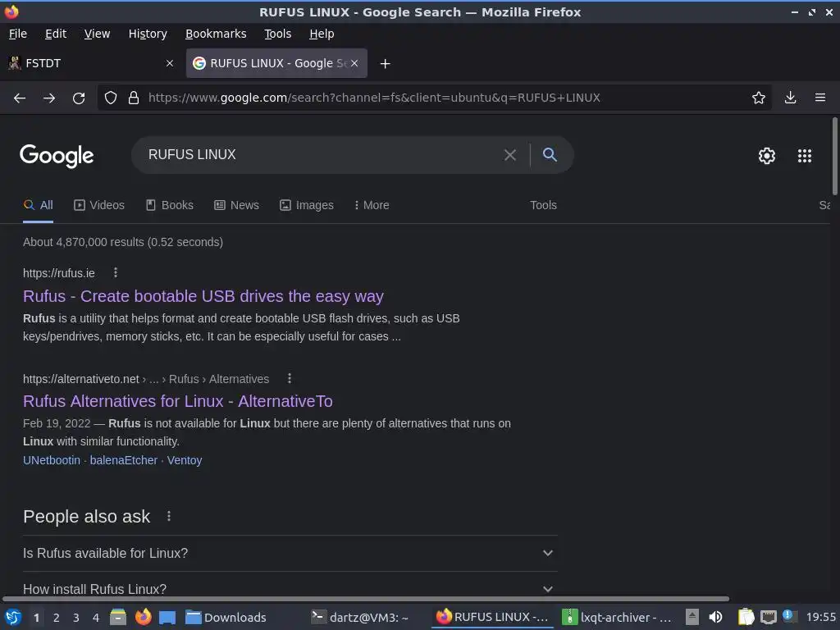Launch Firefox from the taskbar quick launcher
Screen dimensions: 840x630
[x=143, y=617]
